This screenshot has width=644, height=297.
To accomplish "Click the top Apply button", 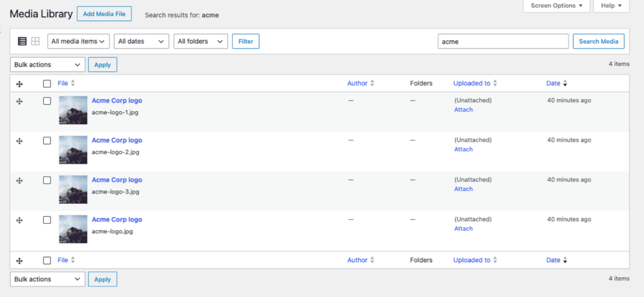I will click(x=103, y=65).
